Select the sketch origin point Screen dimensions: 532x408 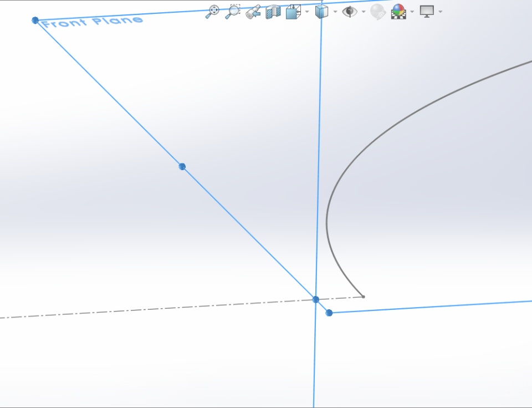click(x=315, y=299)
